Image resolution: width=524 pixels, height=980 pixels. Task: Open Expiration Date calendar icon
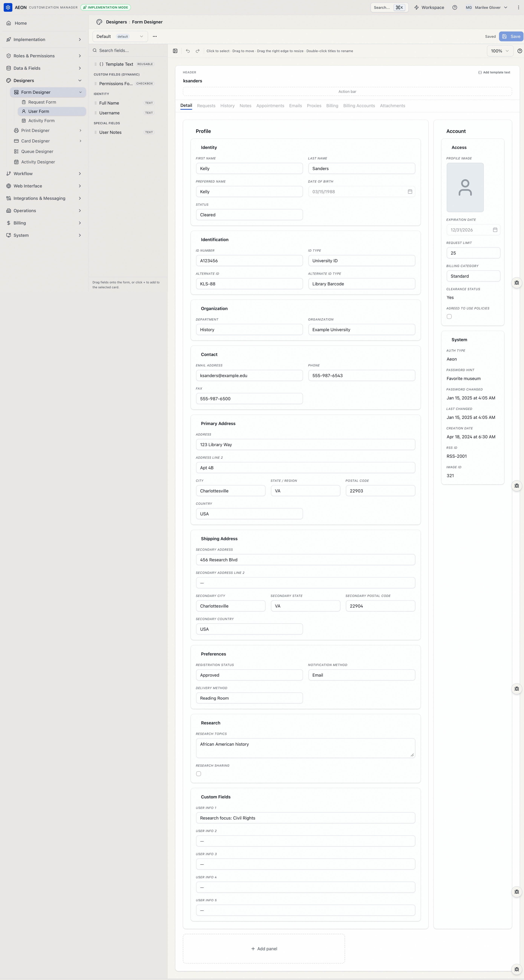[495, 230]
